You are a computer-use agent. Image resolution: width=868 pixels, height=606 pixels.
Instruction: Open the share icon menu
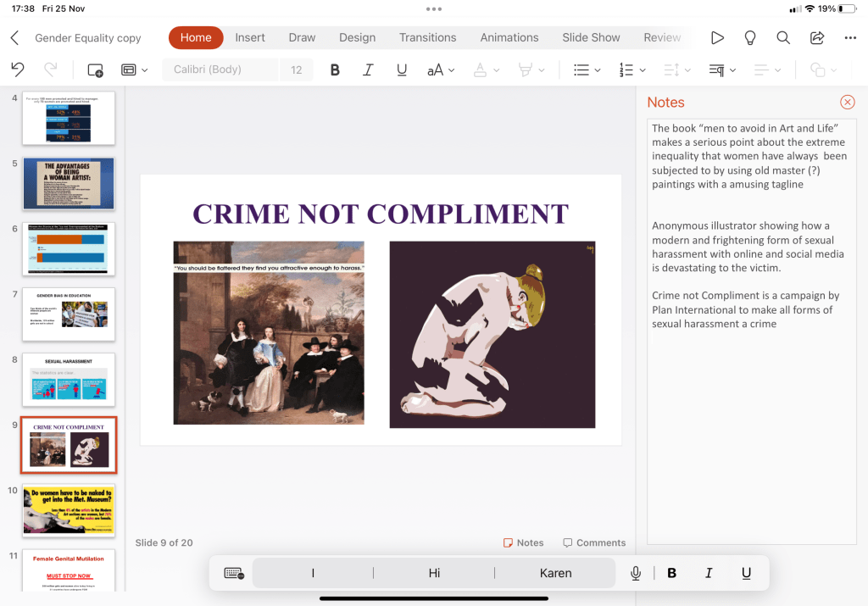pyautogui.click(x=817, y=37)
